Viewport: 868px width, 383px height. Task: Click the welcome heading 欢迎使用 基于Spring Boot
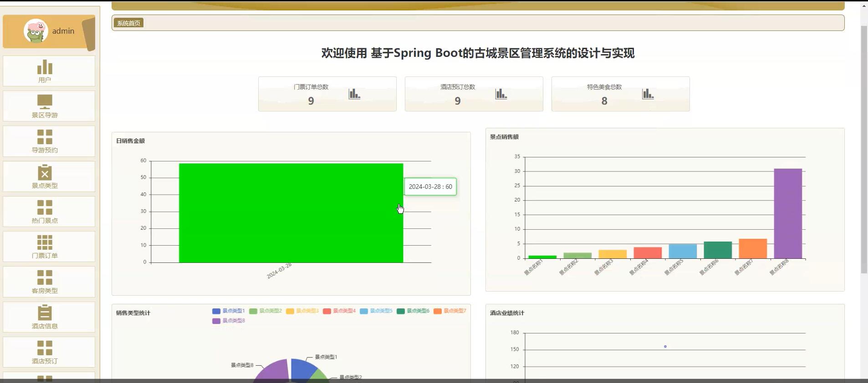[x=478, y=53]
